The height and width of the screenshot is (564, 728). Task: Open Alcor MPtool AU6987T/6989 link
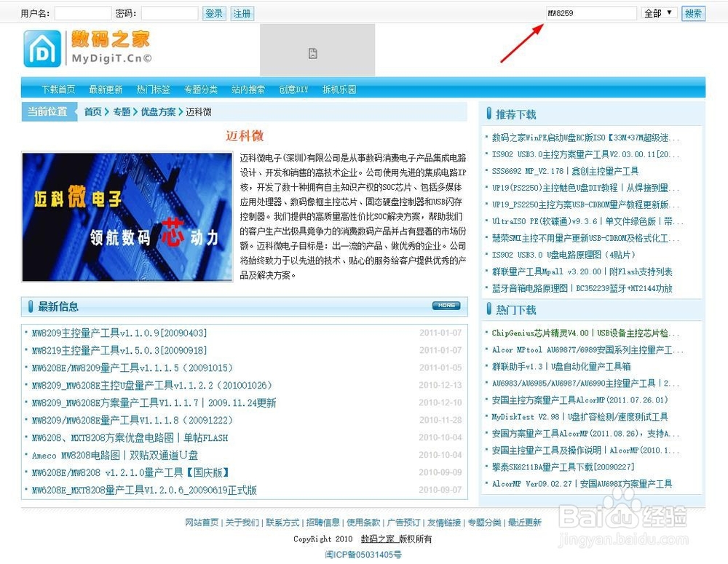click(587, 349)
